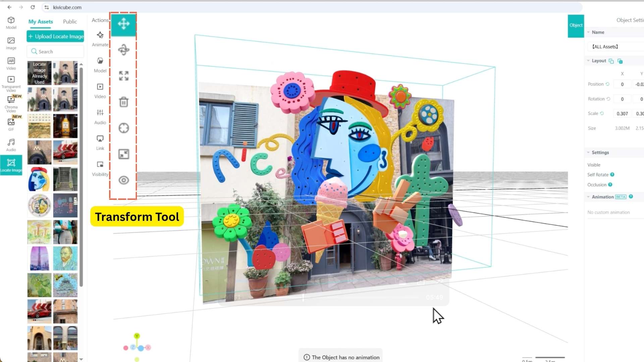Open the Audio asset category in sidebar
The height and width of the screenshot is (362, 644).
[11, 145]
